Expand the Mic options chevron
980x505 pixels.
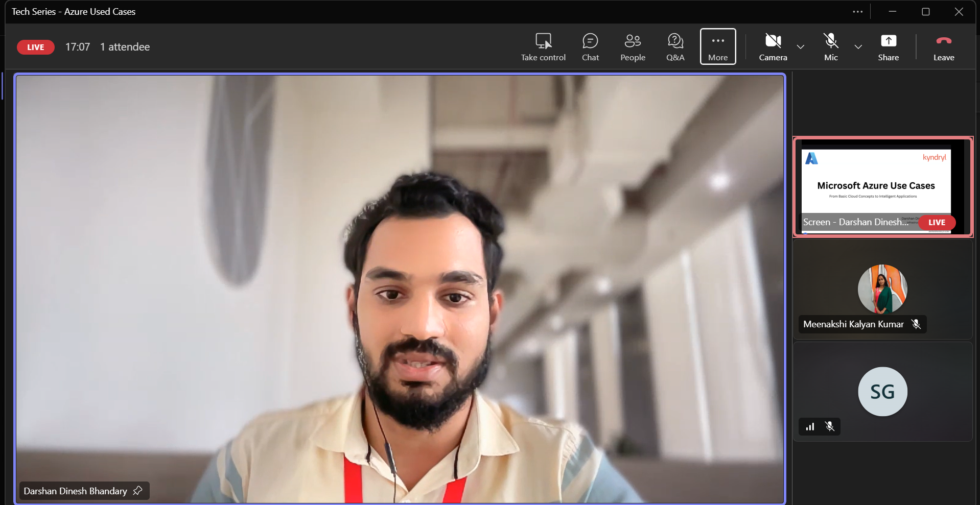coord(858,47)
